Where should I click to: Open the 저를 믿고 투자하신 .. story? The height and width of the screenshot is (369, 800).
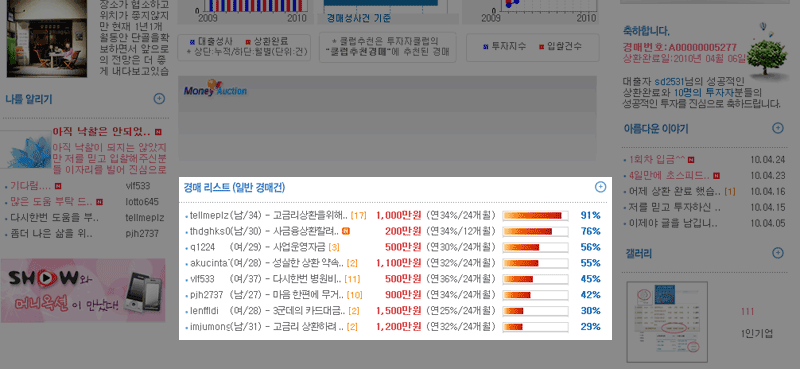(x=675, y=208)
